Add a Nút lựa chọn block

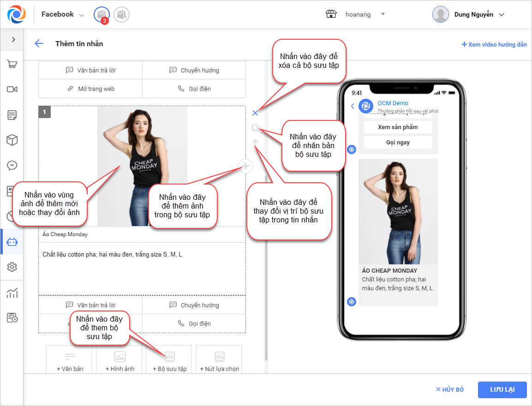click(x=219, y=360)
